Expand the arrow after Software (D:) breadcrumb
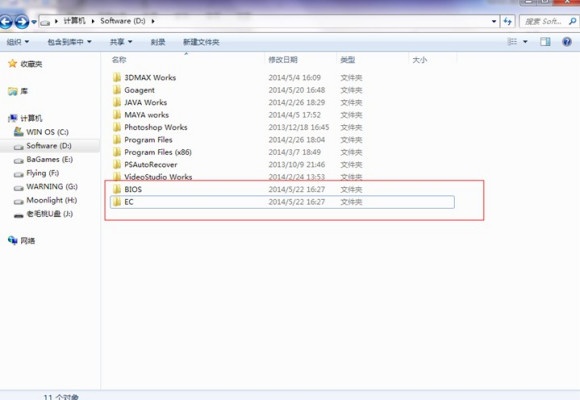 (153, 21)
